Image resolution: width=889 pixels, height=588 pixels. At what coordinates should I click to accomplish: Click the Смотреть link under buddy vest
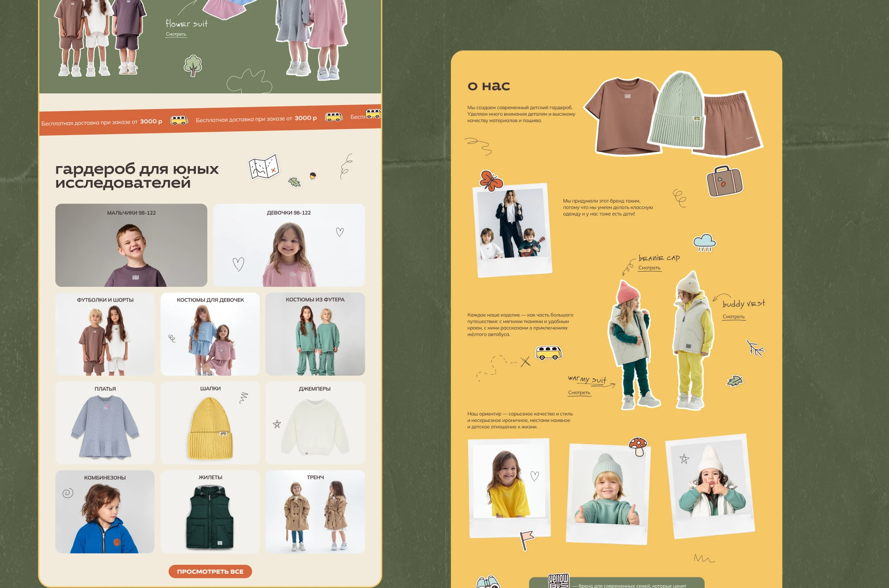click(x=733, y=317)
